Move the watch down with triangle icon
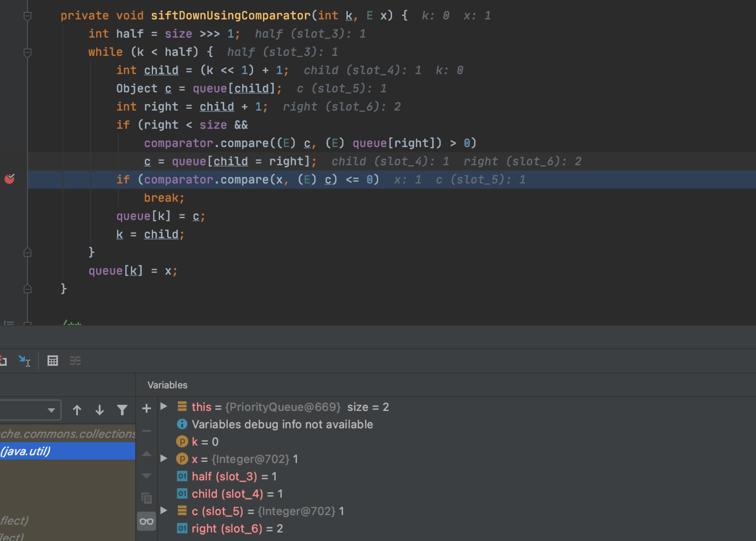This screenshot has width=756, height=541. point(147,476)
